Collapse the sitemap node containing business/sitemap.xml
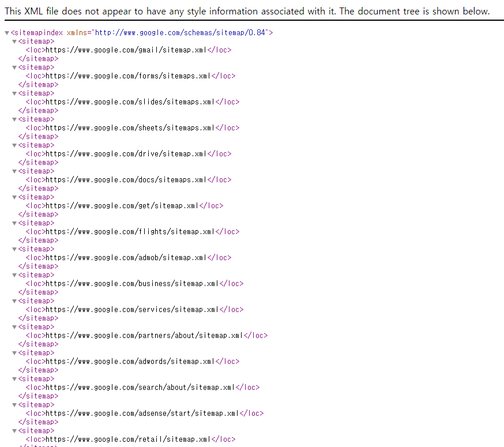This screenshot has height=447, width=504. pyautogui.click(x=14, y=275)
